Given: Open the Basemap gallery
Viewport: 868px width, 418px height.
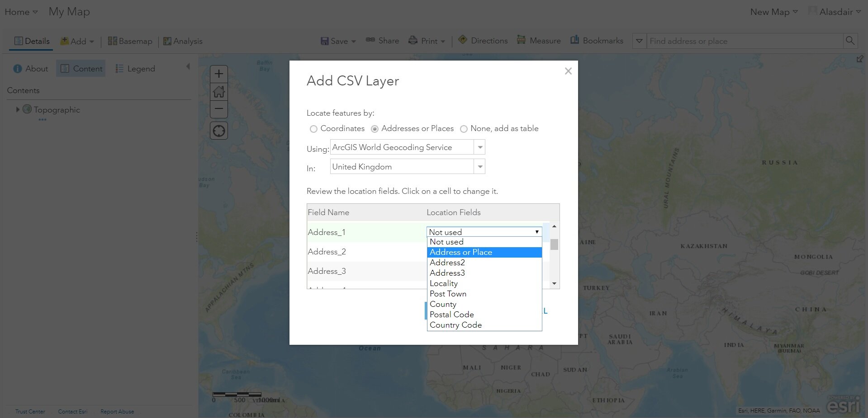Looking at the screenshot, I should tap(130, 41).
